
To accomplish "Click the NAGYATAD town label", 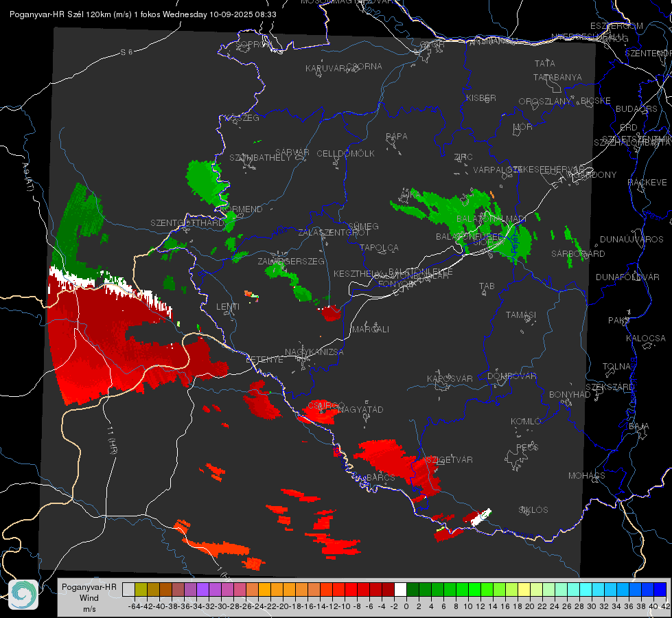I will tap(361, 409).
